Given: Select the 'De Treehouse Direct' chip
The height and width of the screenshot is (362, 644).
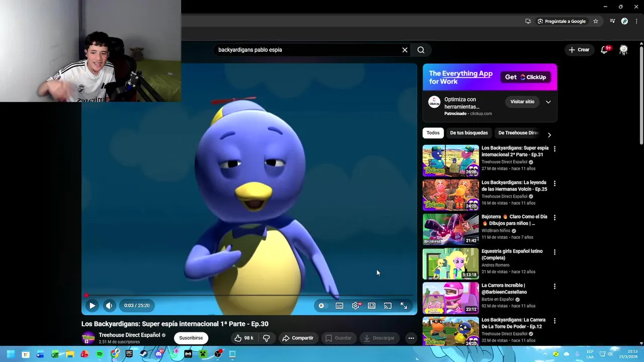Looking at the screenshot, I should (x=518, y=133).
